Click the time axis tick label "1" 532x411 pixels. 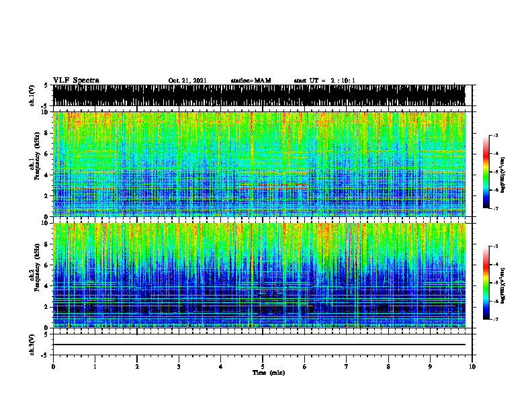[x=95, y=367]
